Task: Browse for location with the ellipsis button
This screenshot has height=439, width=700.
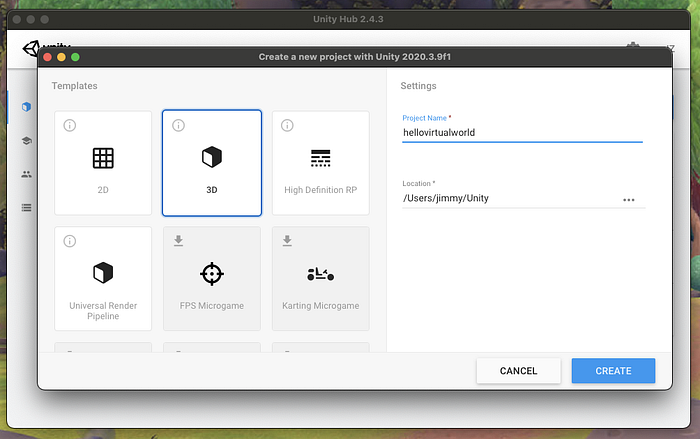Action: (629, 200)
